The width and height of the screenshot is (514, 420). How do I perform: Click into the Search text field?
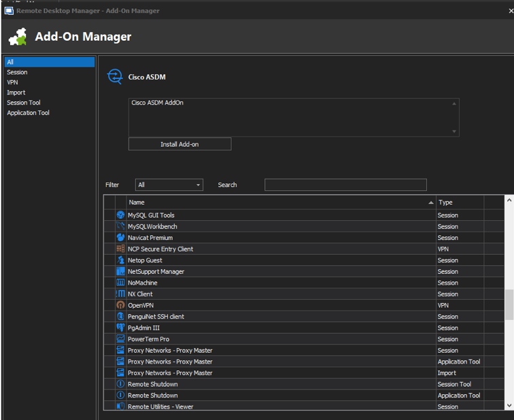click(x=345, y=185)
